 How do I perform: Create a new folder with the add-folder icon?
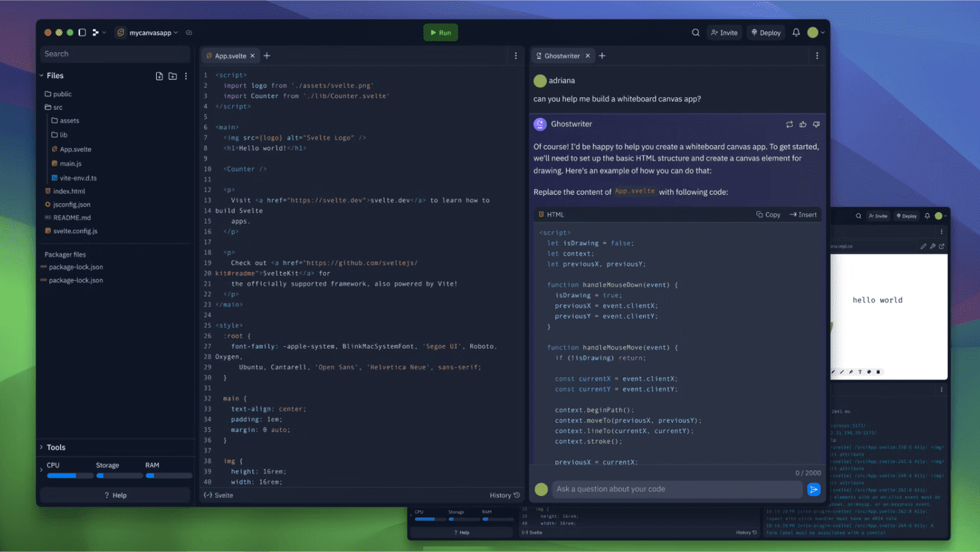(x=173, y=76)
